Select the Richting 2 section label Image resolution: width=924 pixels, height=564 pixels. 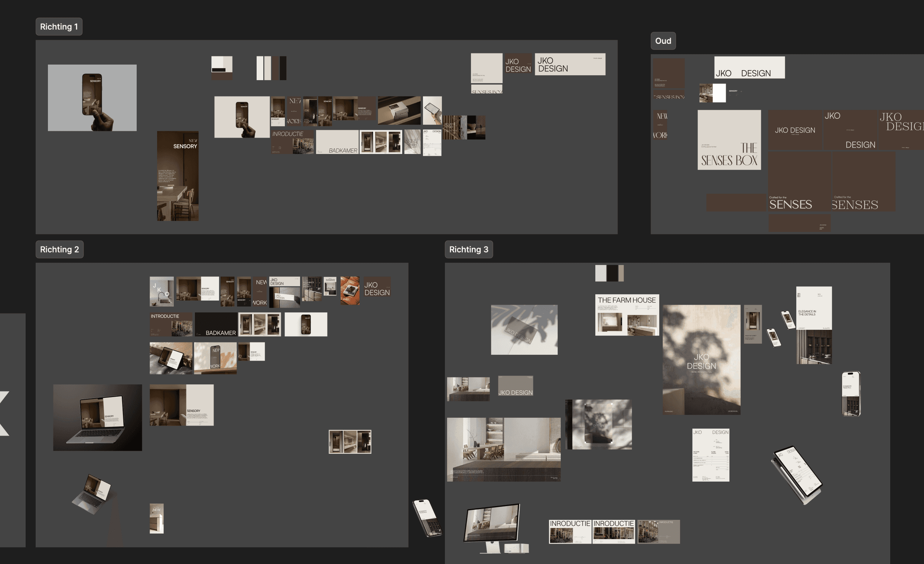[59, 249]
